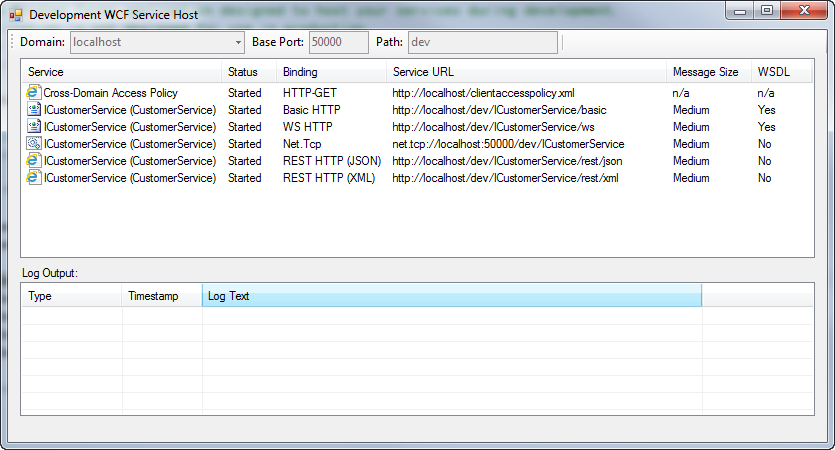Click the HTTP-GET binding cell
Viewport: 835px width, 450px height.
(x=309, y=93)
